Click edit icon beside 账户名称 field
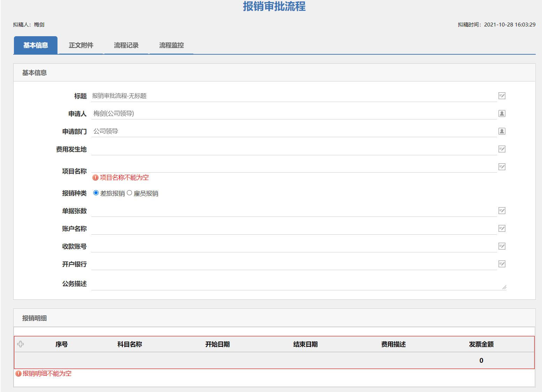This screenshot has width=542, height=392. (x=502, y=228)
